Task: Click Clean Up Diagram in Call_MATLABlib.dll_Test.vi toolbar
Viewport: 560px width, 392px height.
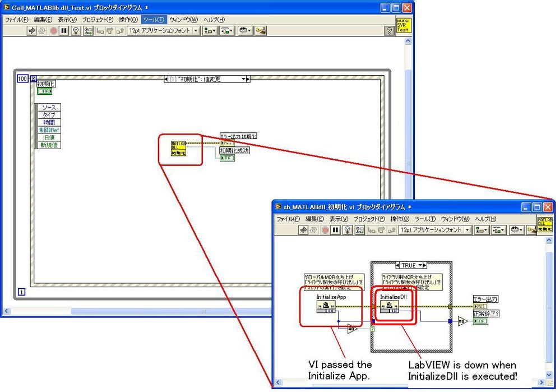Action: pyautogui.click(x=261, y=31)
